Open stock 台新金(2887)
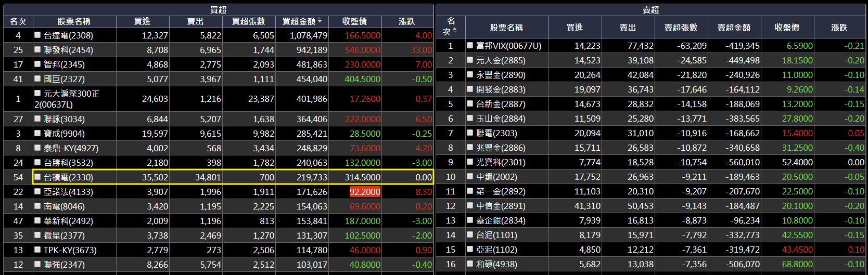This screenshot has height=275, width=868. tap(501, 104)
